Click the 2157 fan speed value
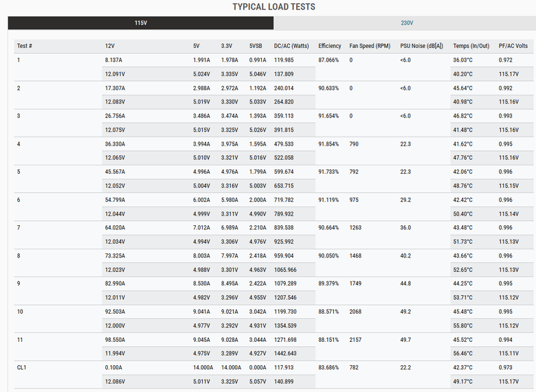This screenshot has width=536, height=392. click(355, 340)
